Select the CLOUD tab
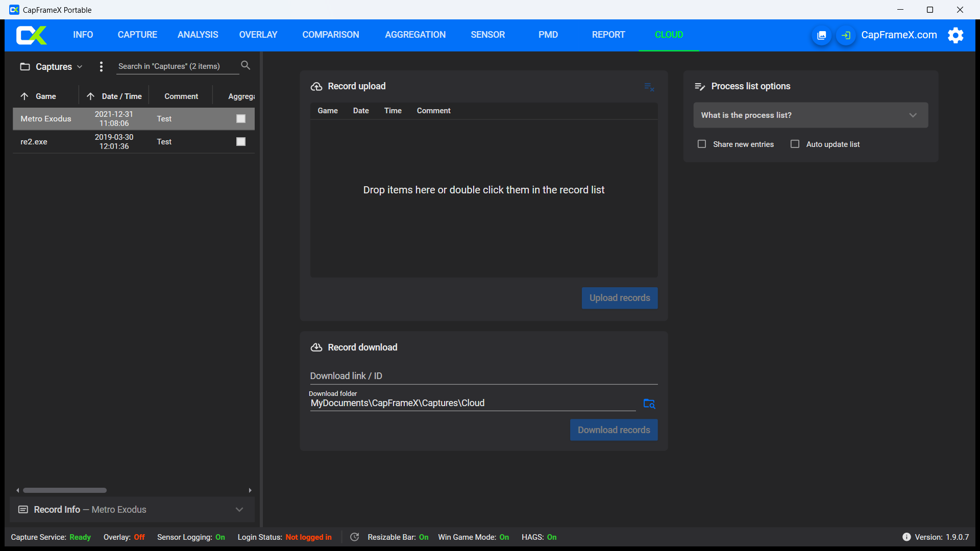This screenshot has height=551, width=980. [x=669, y=35]
